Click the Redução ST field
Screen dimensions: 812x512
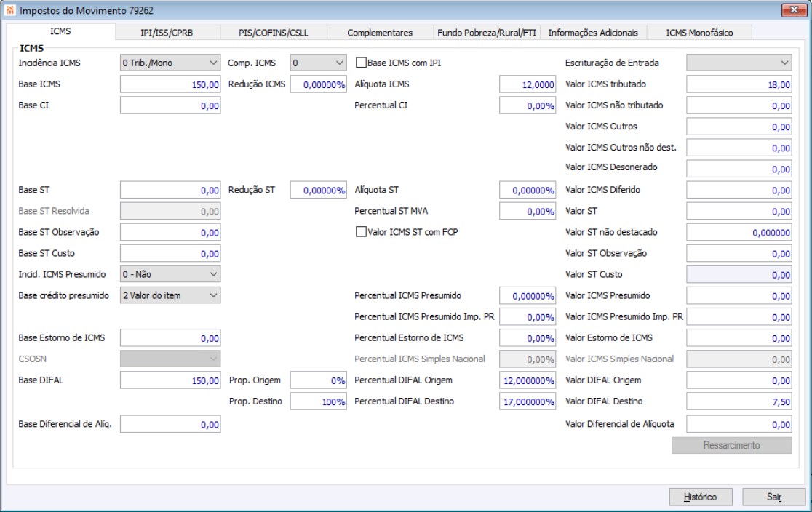(318, 190)
